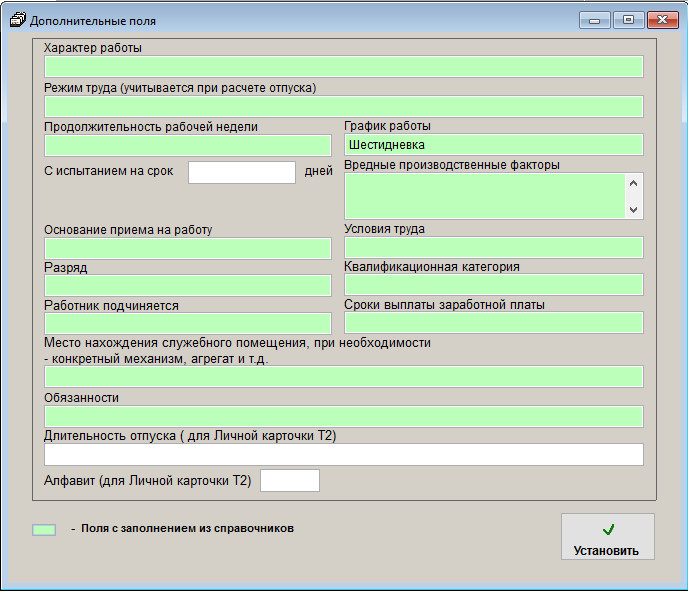Click the window title Дополнительные поля
This screenshot has height=595, width=688.
coord(93,21)
